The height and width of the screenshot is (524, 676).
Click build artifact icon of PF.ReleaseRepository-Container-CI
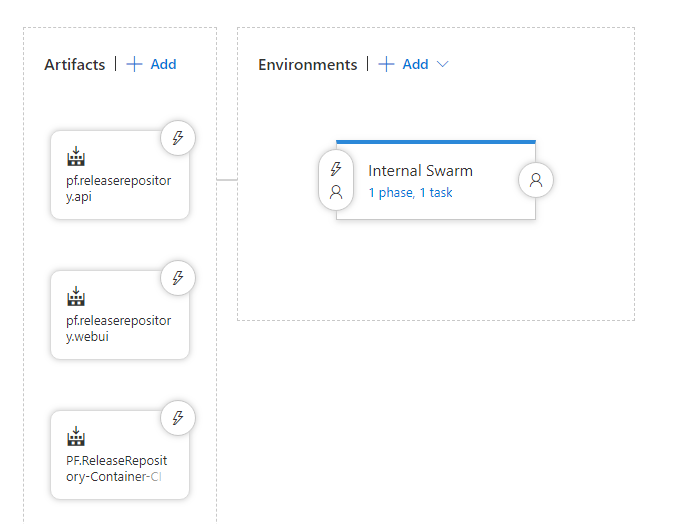pos(76,437)
